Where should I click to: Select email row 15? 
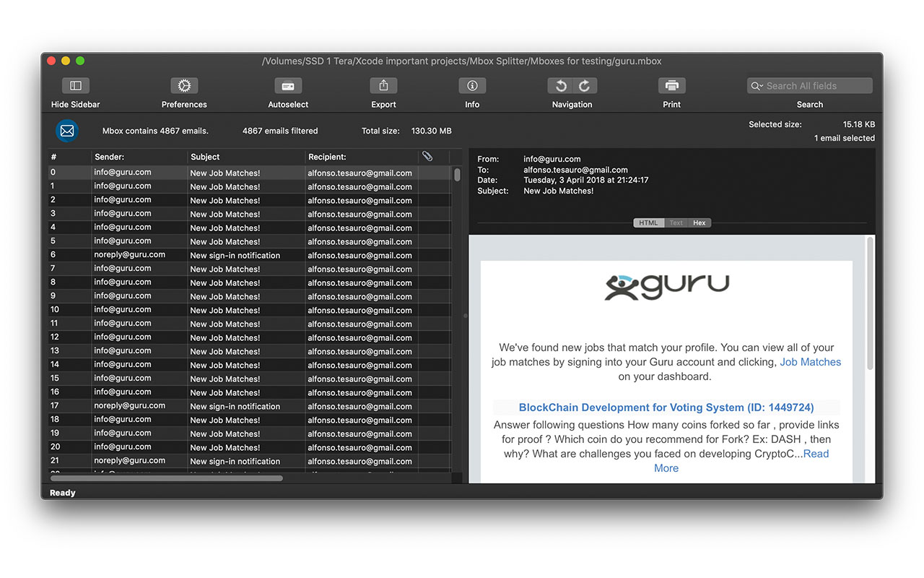tap(250, 379)
